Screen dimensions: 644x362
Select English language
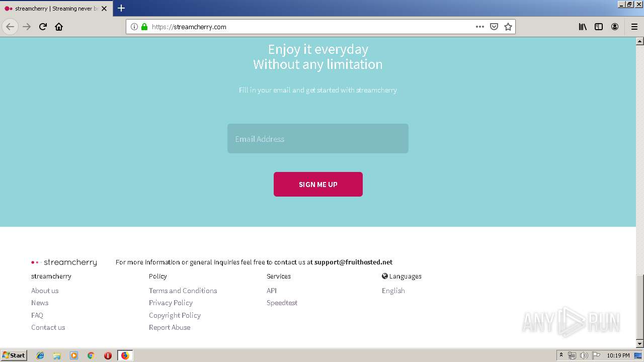393,291
